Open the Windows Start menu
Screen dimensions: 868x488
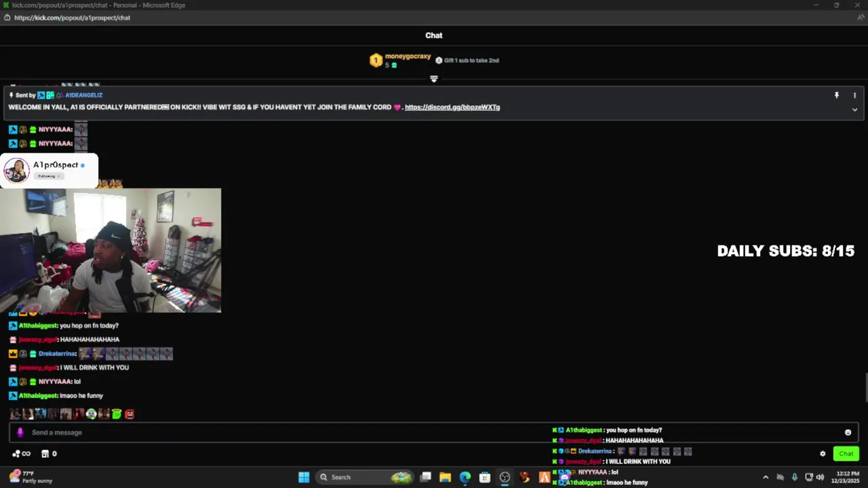click(x=304, y=477)
